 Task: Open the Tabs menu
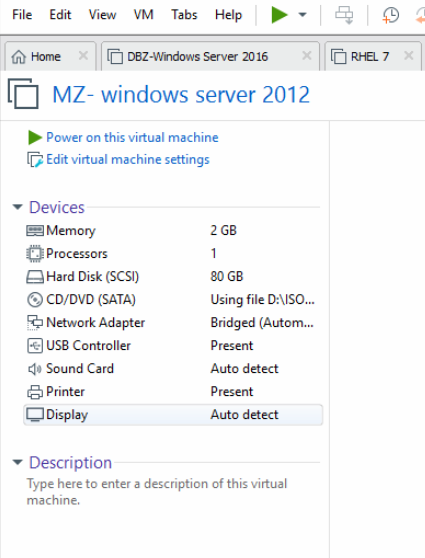(x=184, y=15)
